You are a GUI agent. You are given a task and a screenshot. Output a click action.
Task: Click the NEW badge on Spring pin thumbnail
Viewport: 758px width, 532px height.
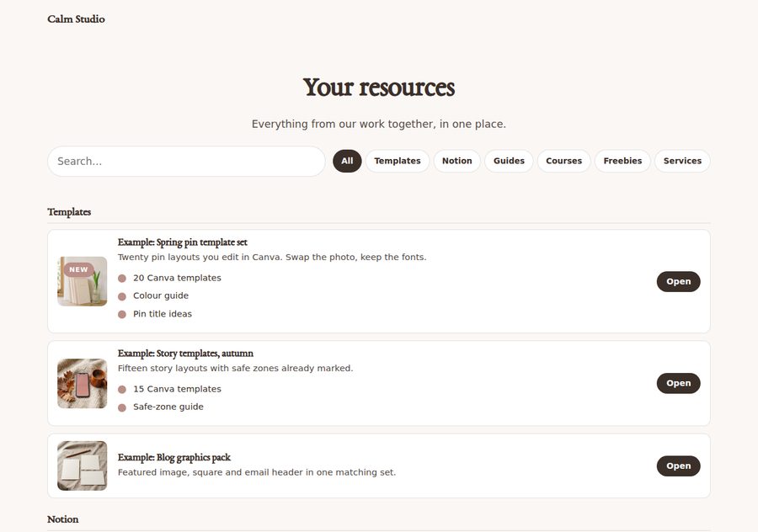(x=78, y=269)
